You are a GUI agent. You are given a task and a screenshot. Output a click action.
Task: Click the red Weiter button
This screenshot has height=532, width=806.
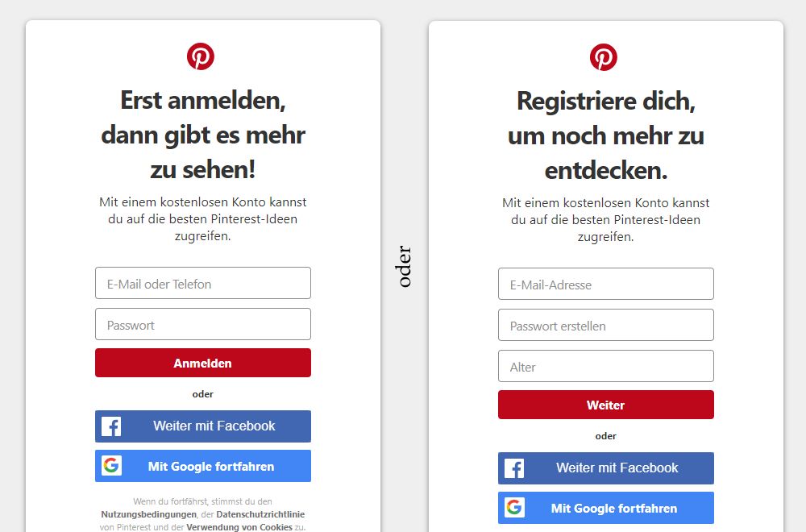pyautogui.click(x=606, y=405)
